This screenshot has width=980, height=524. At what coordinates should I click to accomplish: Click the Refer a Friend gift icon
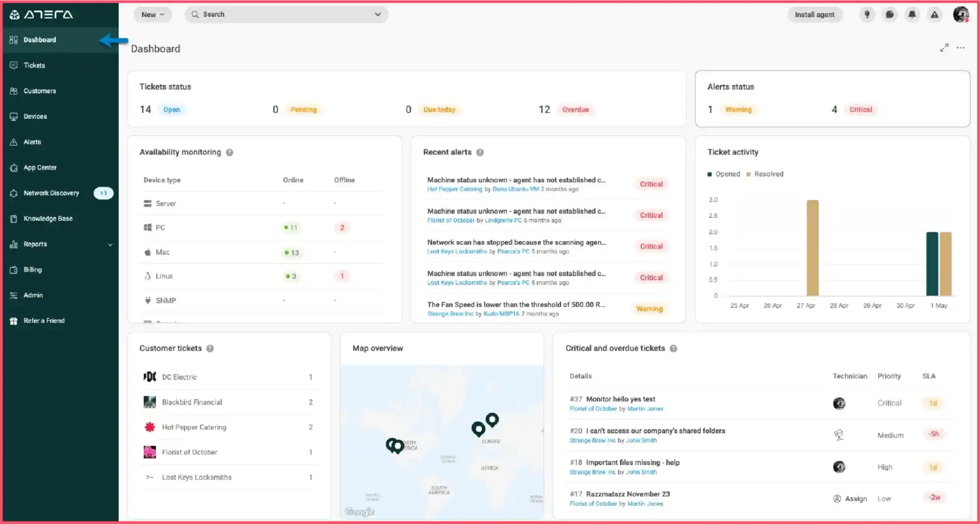point(13,320)
